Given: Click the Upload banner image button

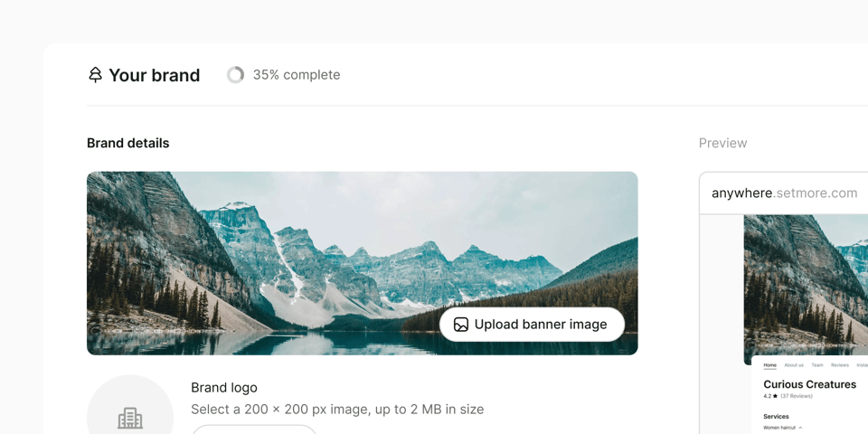Looking at the screenshot, I should click(x=532, y=325).
